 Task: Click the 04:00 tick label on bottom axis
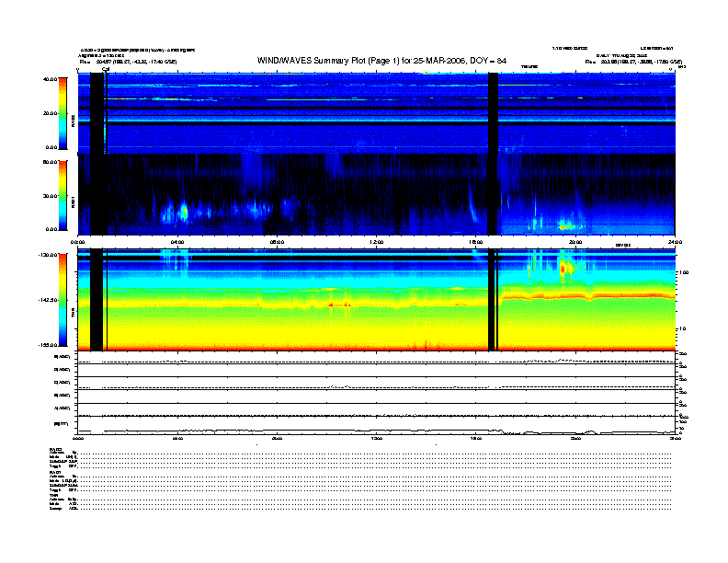click(177, 438)
